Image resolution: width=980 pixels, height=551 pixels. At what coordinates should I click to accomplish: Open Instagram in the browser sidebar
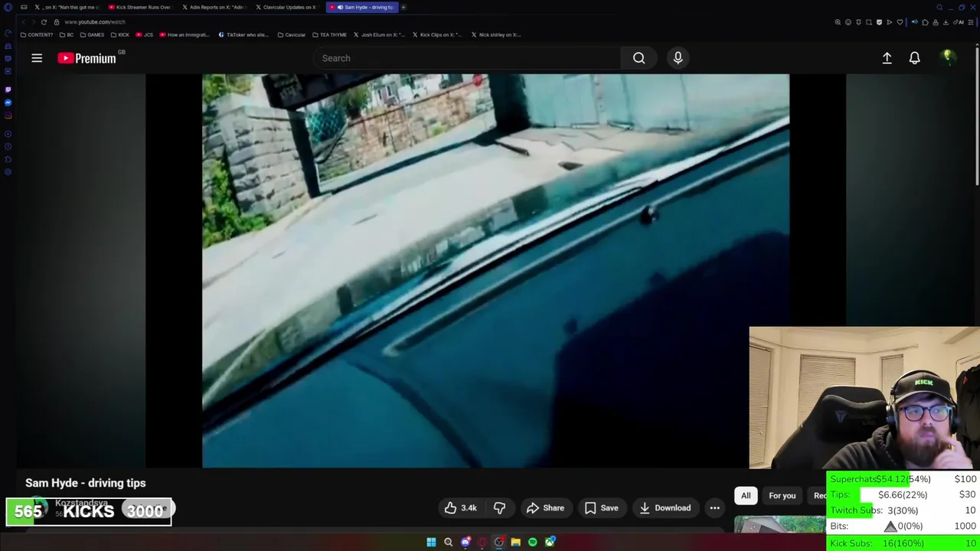click(x=8, y=116)
